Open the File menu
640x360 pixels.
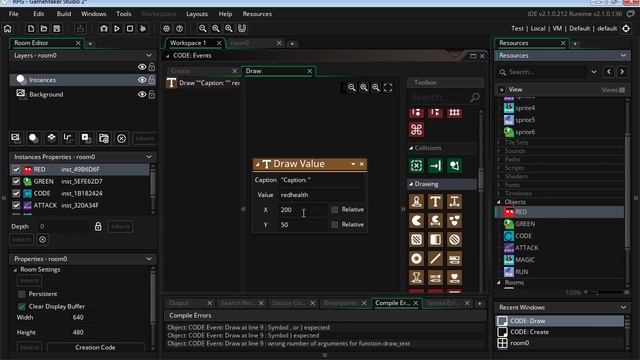pos(13,14)
